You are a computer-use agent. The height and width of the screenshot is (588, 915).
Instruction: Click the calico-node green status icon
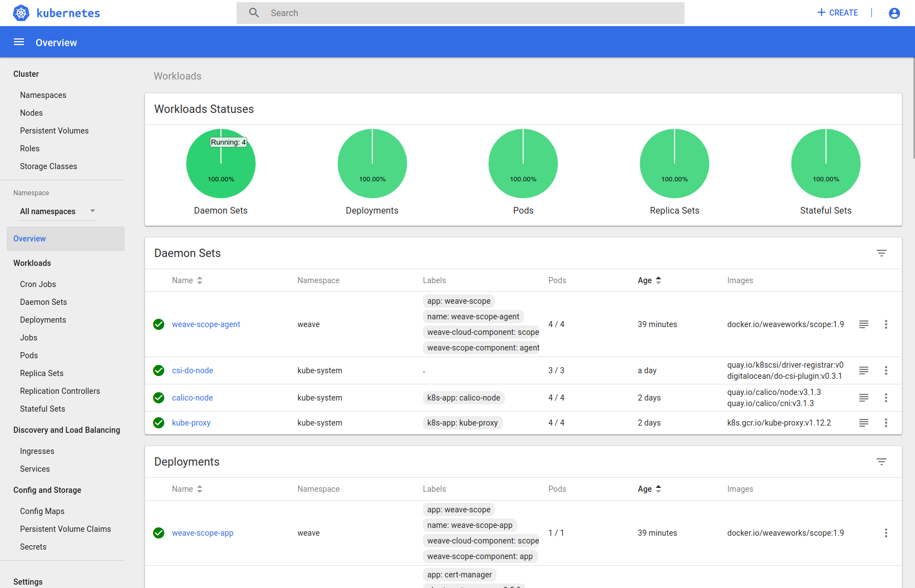pyautogui.click(x=159, y=398)
